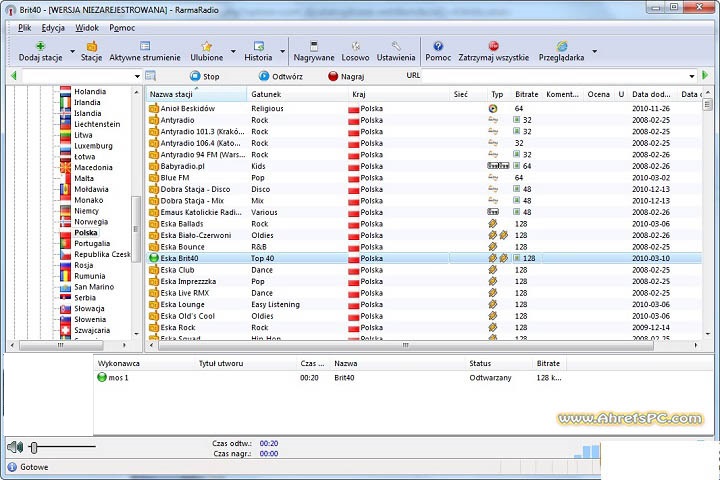The height and width of the screenshot is (480, 720).
Task: Select Rosja in the country tree
Action: 84,265
